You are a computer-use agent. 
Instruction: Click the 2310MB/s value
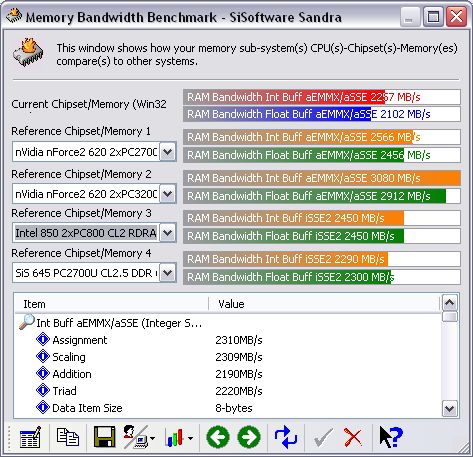[x=239, y=340]
